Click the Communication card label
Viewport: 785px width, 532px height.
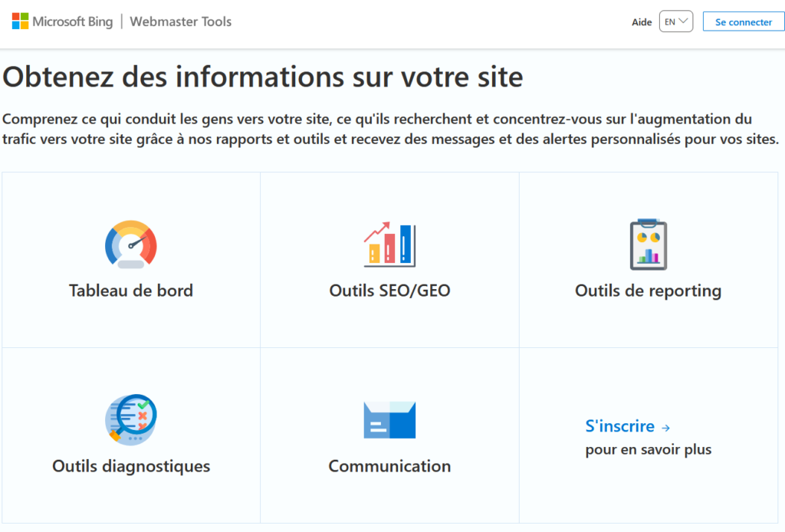[389, 465]
